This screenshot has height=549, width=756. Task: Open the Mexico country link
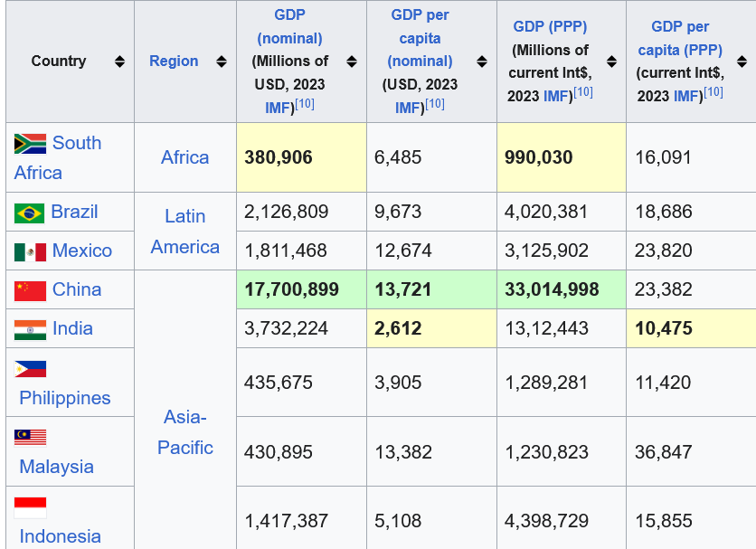pyautogui.click(x=82, y=251)
